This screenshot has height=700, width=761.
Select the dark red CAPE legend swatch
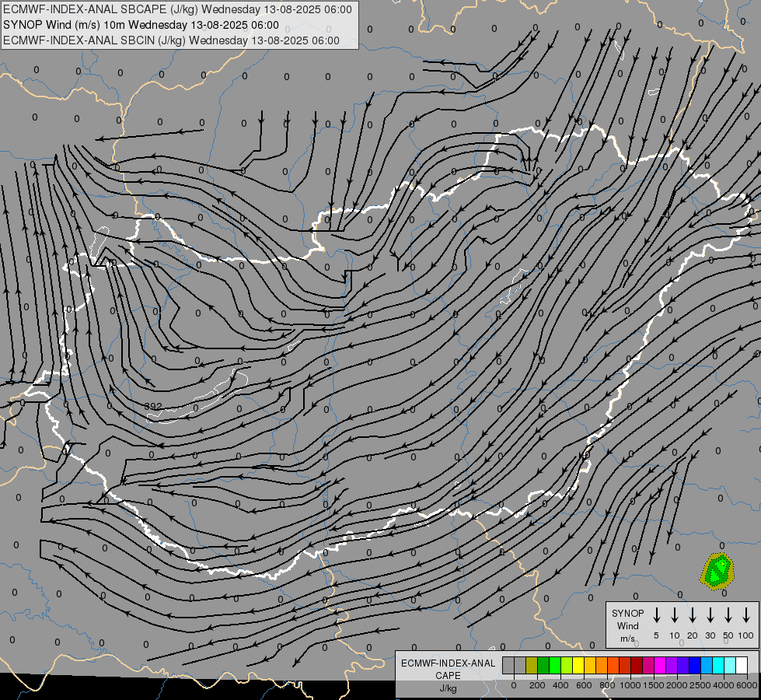click(x=637, y=665)
